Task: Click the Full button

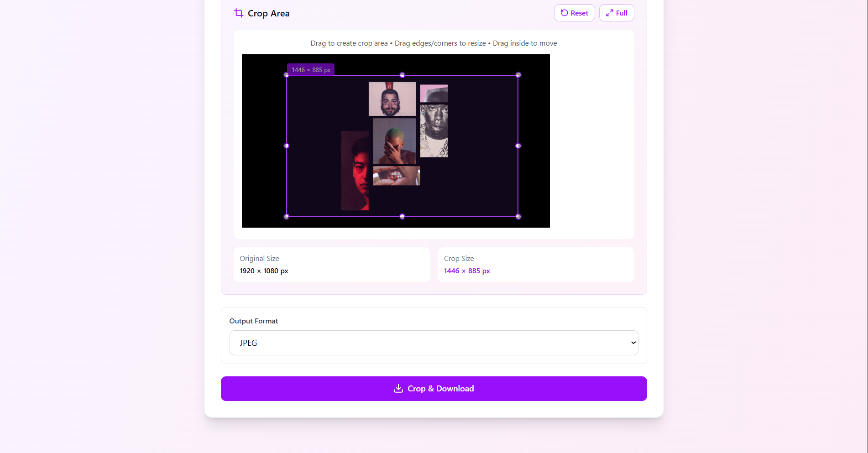Action: tap(617, 13)
